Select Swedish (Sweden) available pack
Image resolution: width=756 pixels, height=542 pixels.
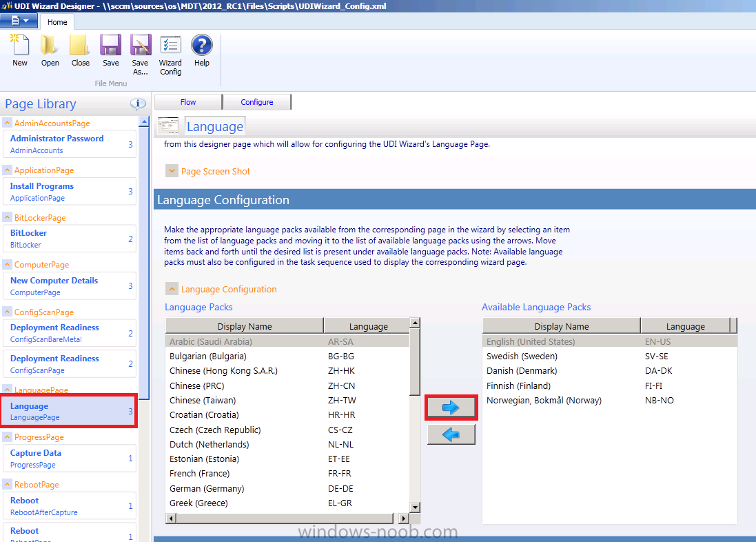click(x=609, y=357)
